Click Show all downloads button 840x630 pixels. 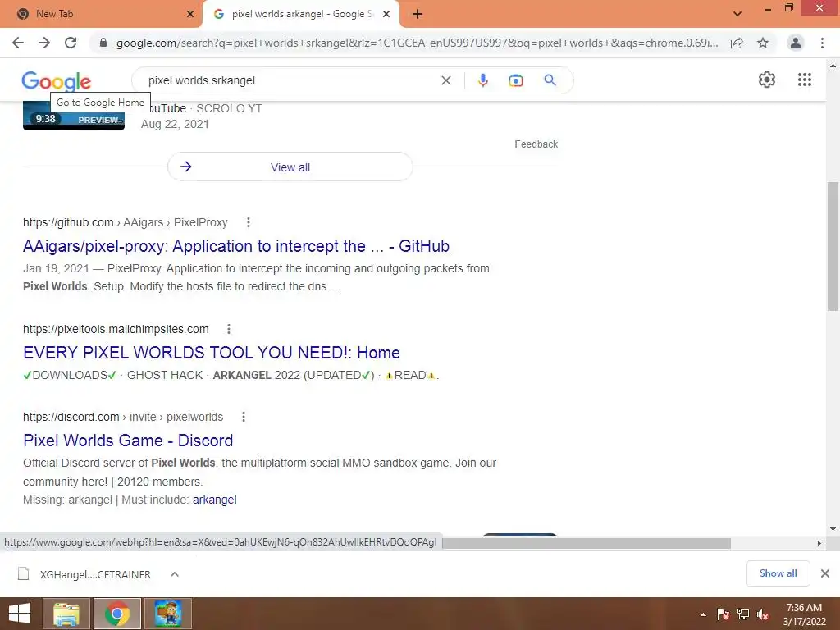coord(778,573)
